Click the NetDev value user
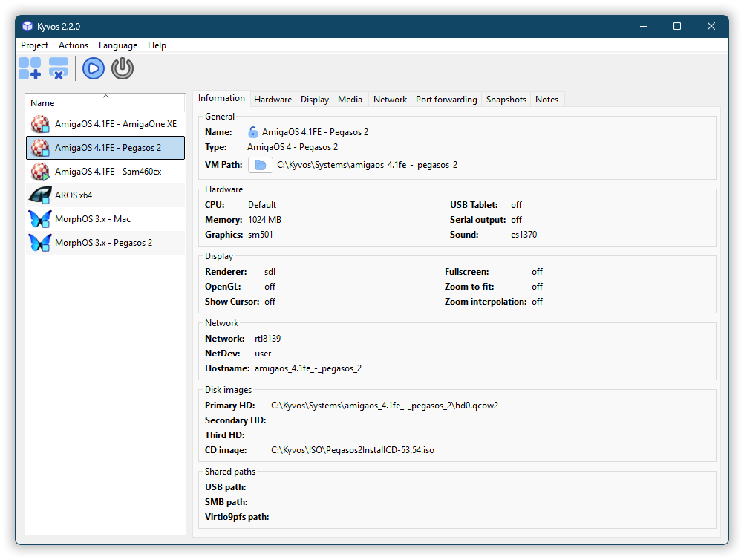This screenshot has height=560, width=744. [x=263, y=354]
